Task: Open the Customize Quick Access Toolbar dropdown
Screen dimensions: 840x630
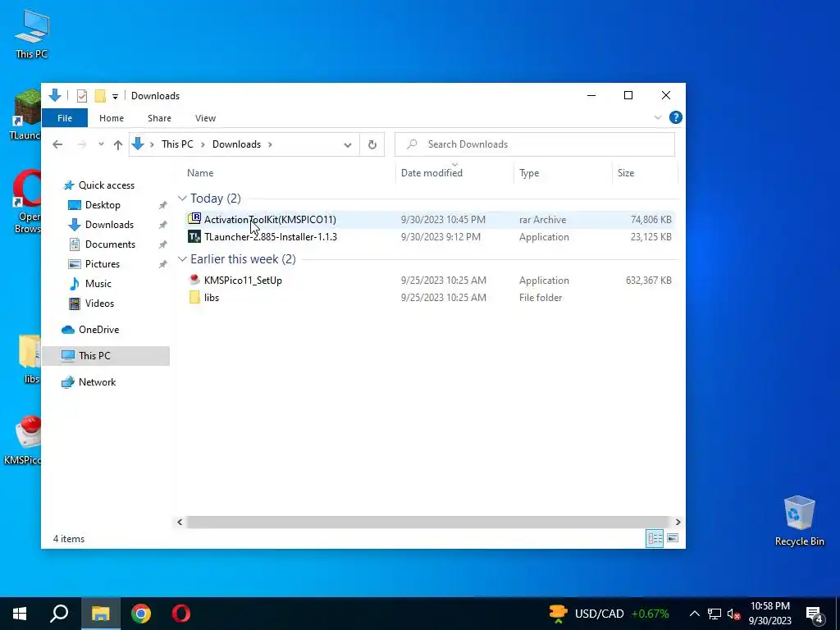Action: 115,97
